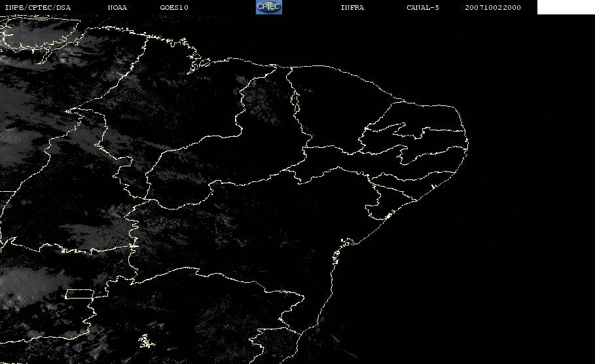Click the white box at top right
This screenshot has width=595, height=364.
pyautogui.click(x=566, y=7)
